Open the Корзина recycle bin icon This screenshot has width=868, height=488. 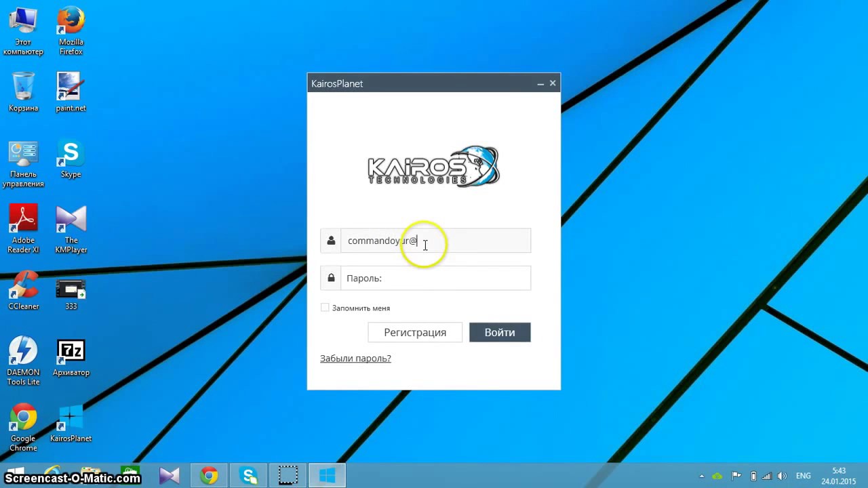coord(23,92)
